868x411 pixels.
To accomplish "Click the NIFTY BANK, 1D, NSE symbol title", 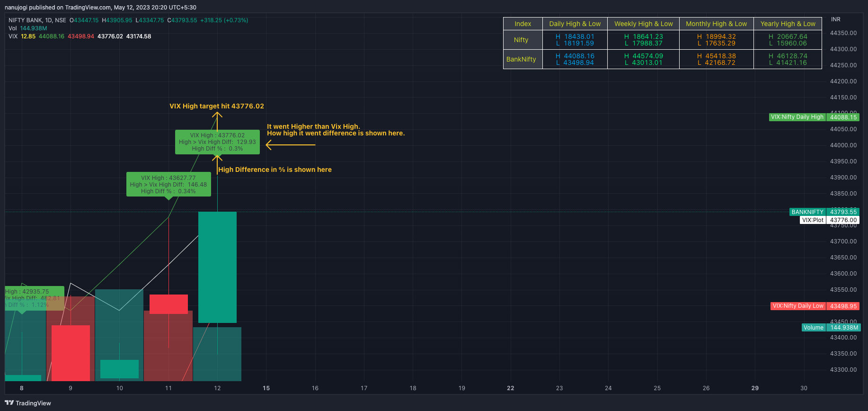I will [x=37, y=20].
